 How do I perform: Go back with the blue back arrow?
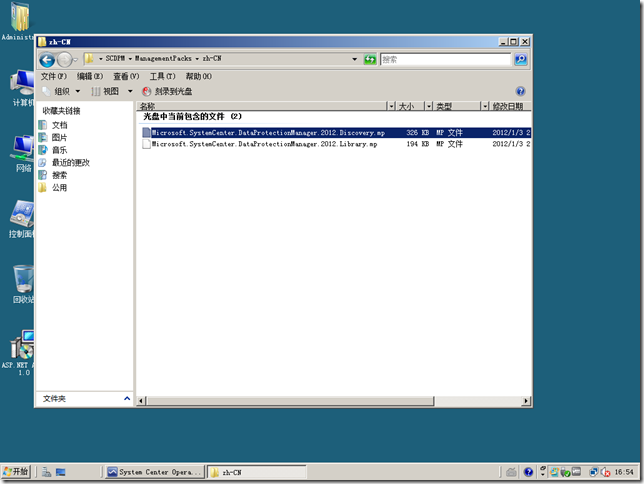[x=47, y=60]
